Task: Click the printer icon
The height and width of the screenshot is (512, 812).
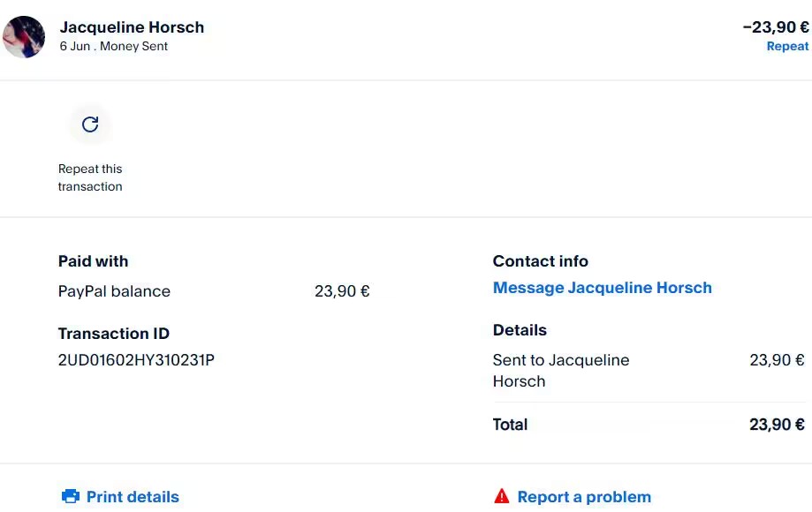Action: pos(71,497)
